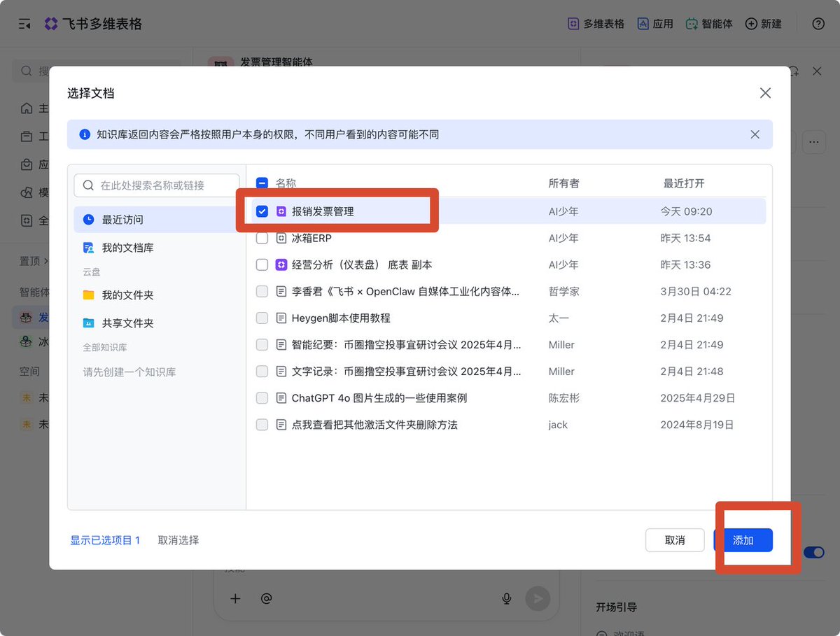Click the 显示已选项目 1 link
The height and width of the screenshot is (636, 840).
(105, 540)
